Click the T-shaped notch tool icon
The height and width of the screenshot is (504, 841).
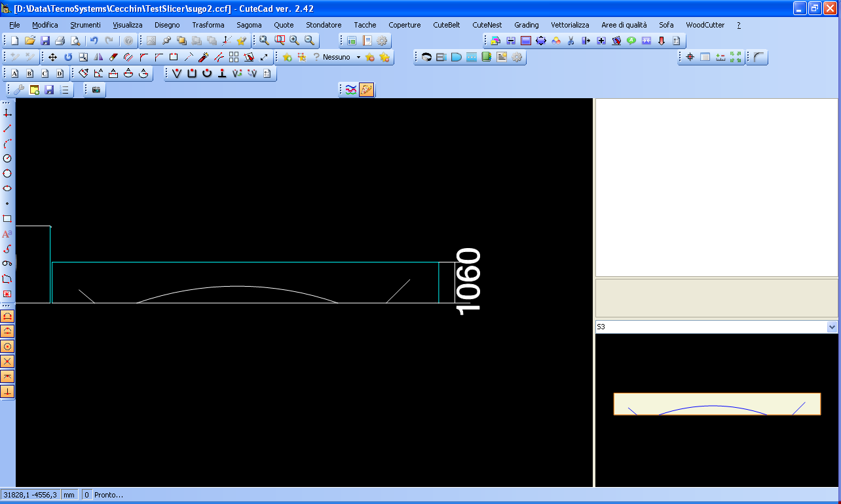pos(222,73)
